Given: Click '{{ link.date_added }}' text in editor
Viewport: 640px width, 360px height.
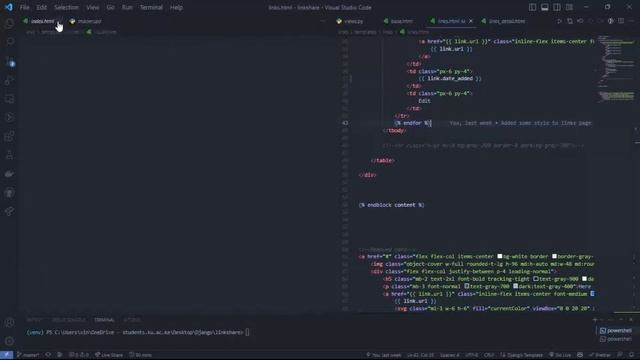Looking at the screenshot, I should (450, 78).
